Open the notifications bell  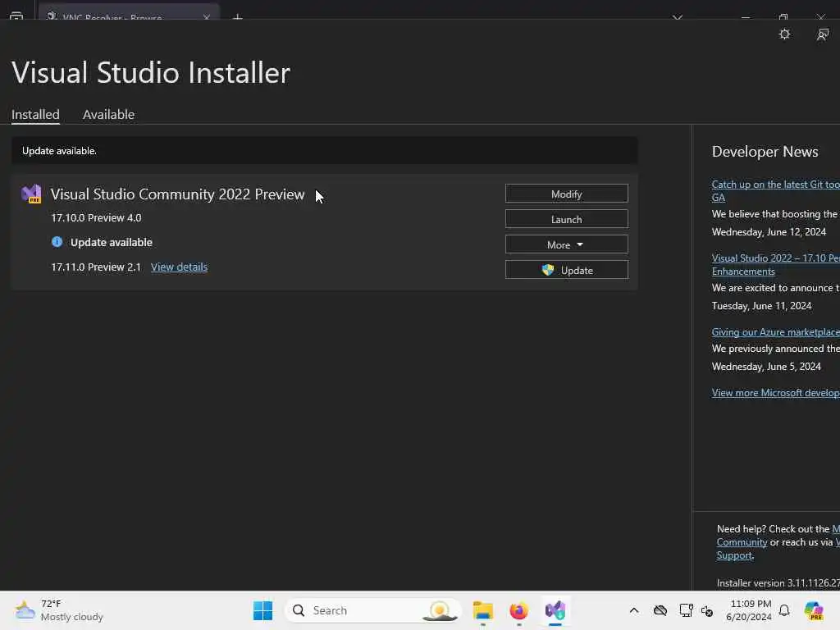[784, 610]
